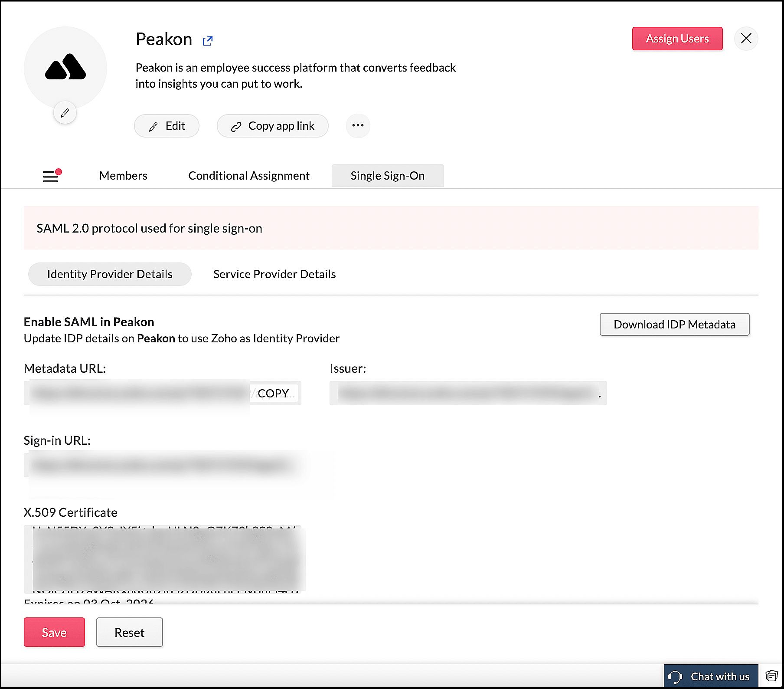Switch to Service Provider Details
The width and height of the screenshot is (784, 689).
click(x=274, y=274)
